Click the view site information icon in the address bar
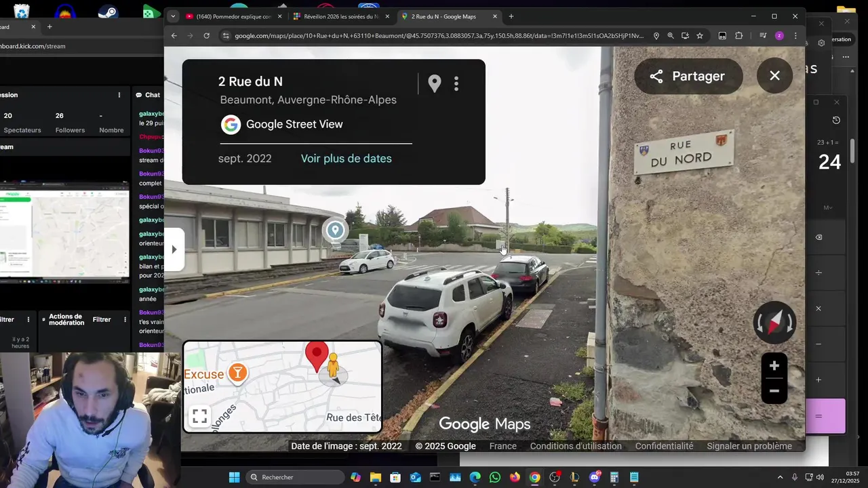Image resolution: width=868 pixels, height=488 pixels. [226, 36]
